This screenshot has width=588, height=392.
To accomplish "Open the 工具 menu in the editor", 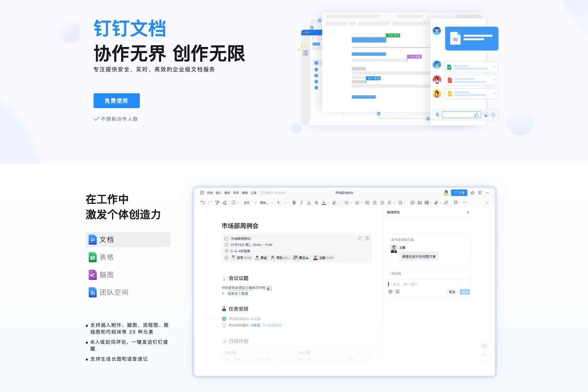I will [254, 193].
